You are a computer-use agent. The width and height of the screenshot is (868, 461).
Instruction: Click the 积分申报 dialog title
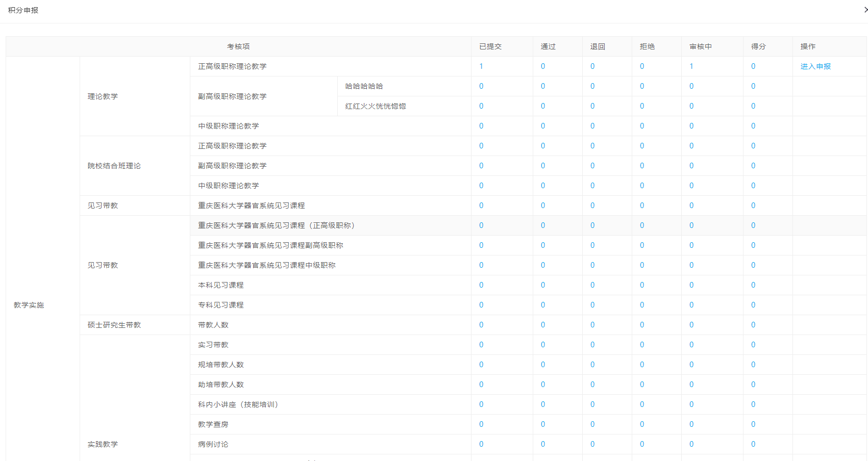pos(23,10)
